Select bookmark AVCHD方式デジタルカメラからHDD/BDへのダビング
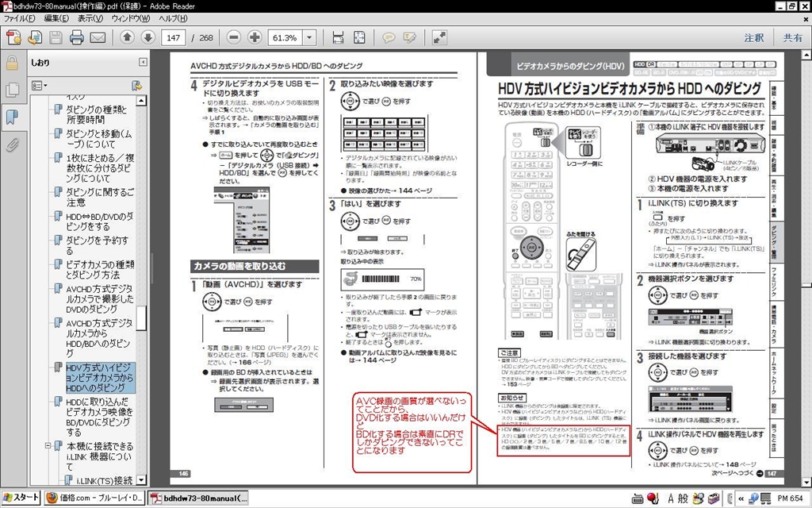Viewport: 812px width, 508px height. click(99, 338)
